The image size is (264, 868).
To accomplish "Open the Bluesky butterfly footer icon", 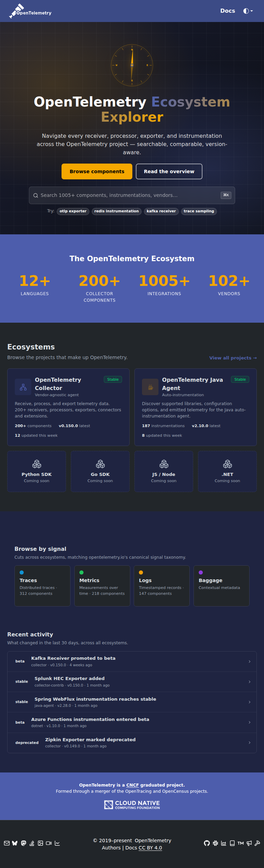I will point(15,843).
